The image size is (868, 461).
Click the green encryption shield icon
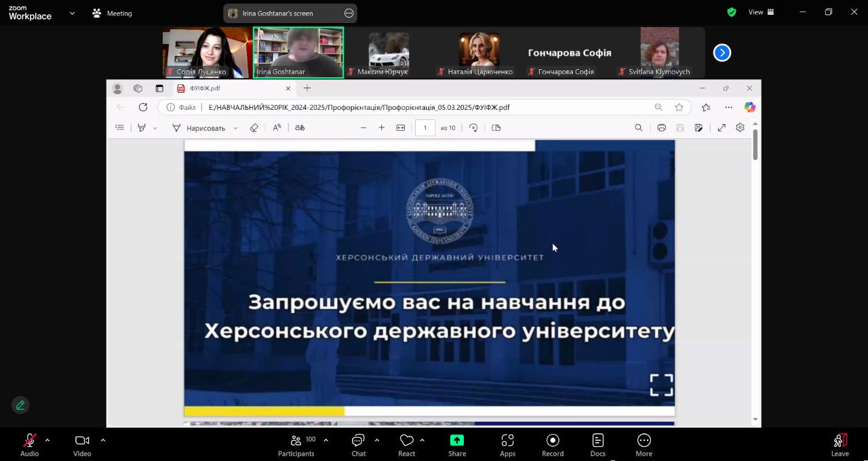point(732,12)
